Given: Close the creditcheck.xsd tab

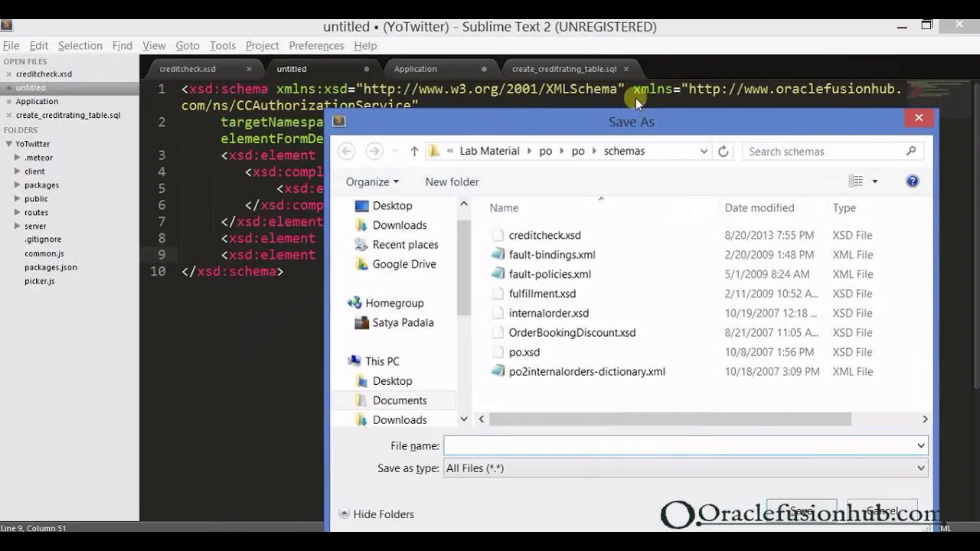Looking at the screenshot, I should click(249, 69).
